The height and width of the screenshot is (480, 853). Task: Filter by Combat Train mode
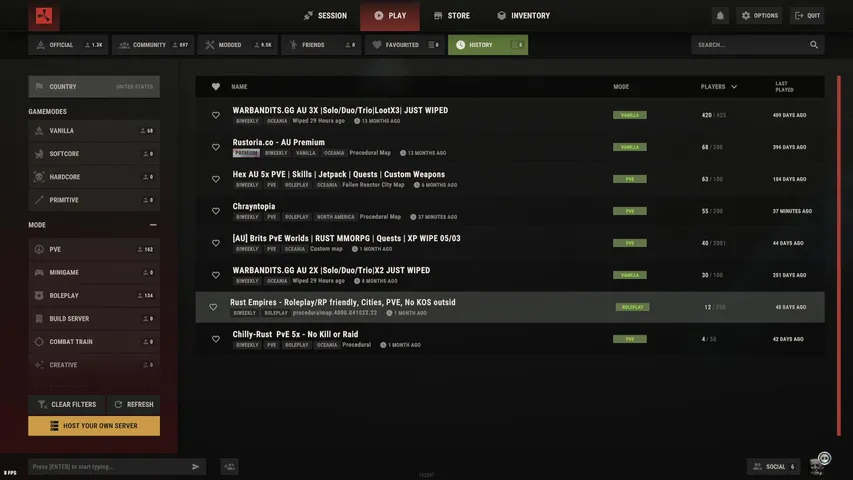(x=94, y=342)
